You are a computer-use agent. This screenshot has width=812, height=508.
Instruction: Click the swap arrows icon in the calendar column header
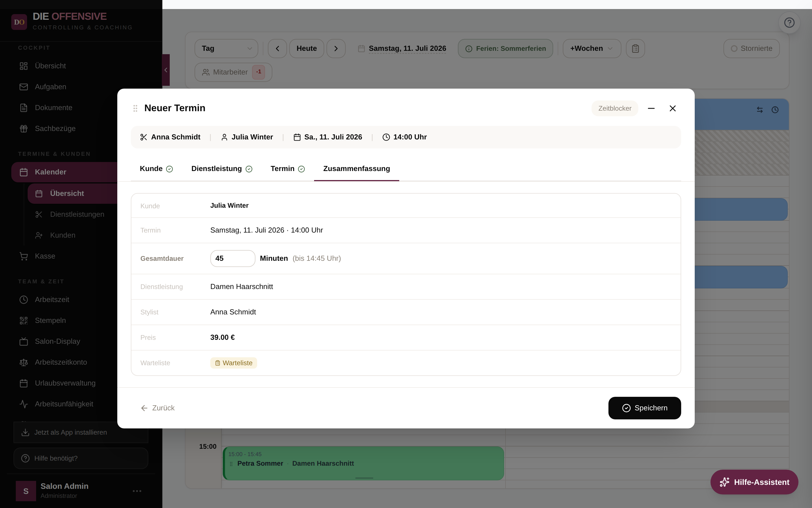pyautogui.click(x=760, y=110)
